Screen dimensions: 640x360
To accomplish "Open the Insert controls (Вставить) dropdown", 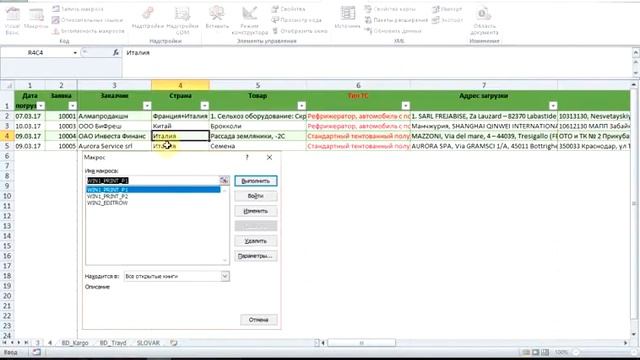I will 217,18.
